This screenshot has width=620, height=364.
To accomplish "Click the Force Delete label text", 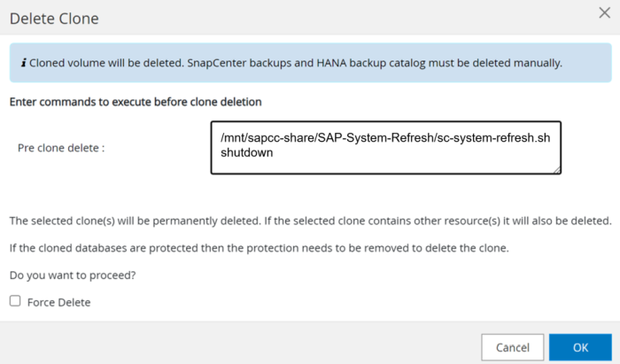I will (x=58, y=302).
